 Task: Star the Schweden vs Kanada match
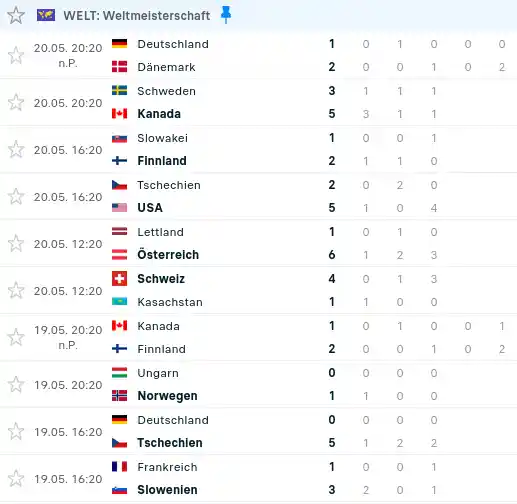pyautogui.click(x=16, y=102)
